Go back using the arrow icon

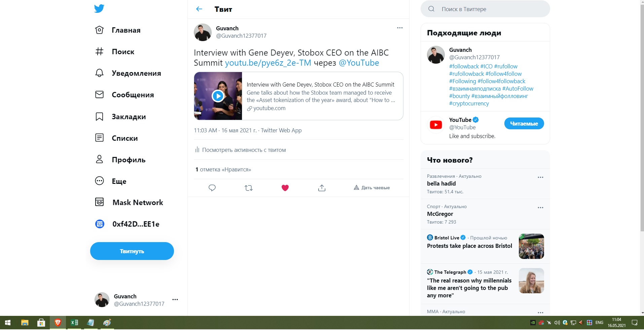click(x=199, y=9)
